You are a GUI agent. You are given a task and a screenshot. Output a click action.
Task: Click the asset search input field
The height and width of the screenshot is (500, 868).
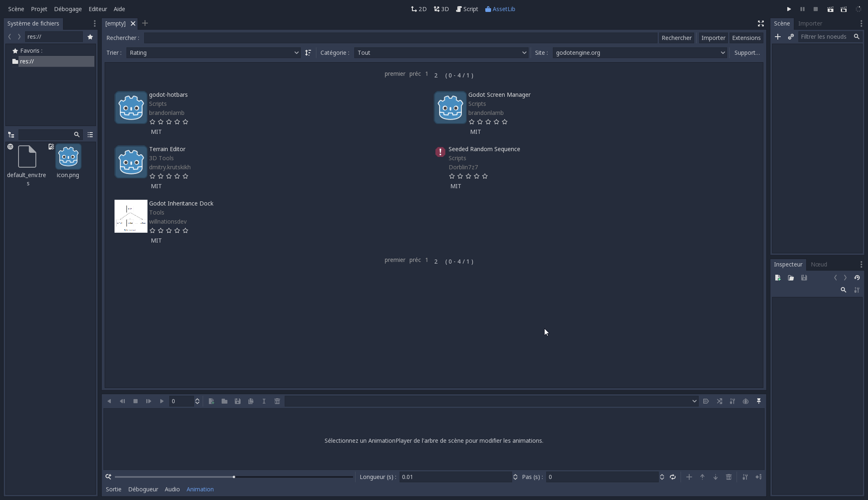400,38
